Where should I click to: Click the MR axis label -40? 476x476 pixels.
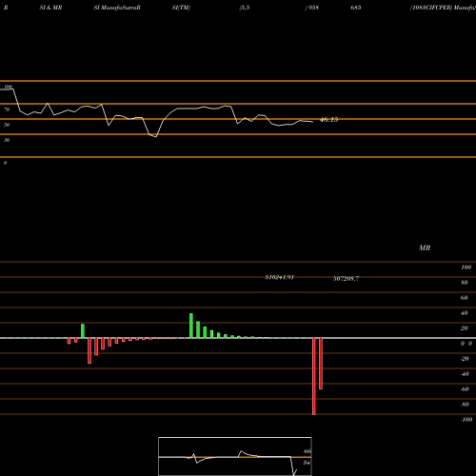pos(465,374)
